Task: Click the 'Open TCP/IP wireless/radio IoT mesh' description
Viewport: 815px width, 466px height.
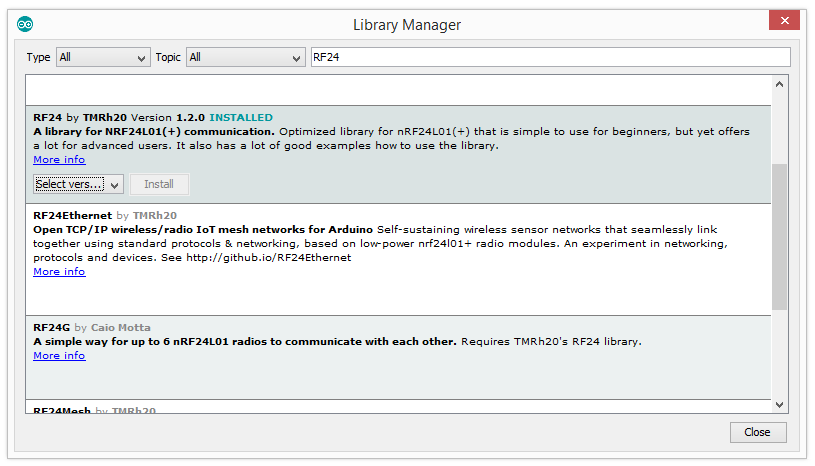Action: click(x=203, y=230)
